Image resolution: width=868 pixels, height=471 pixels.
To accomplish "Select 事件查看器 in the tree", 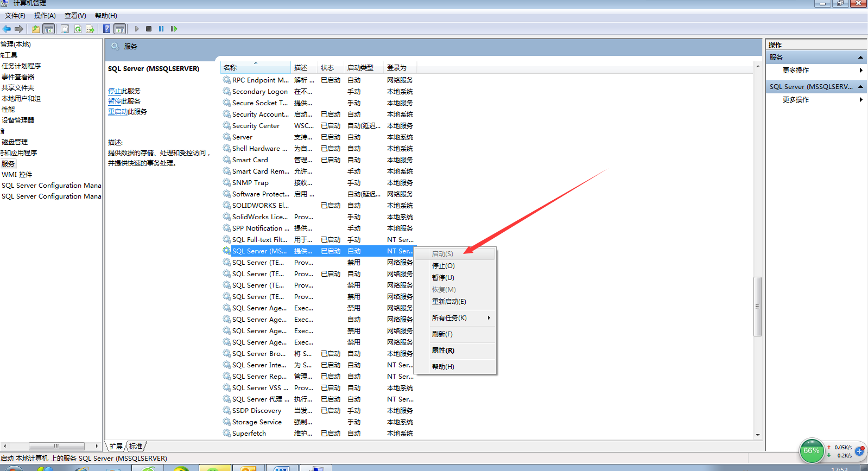I will (18, 77).
